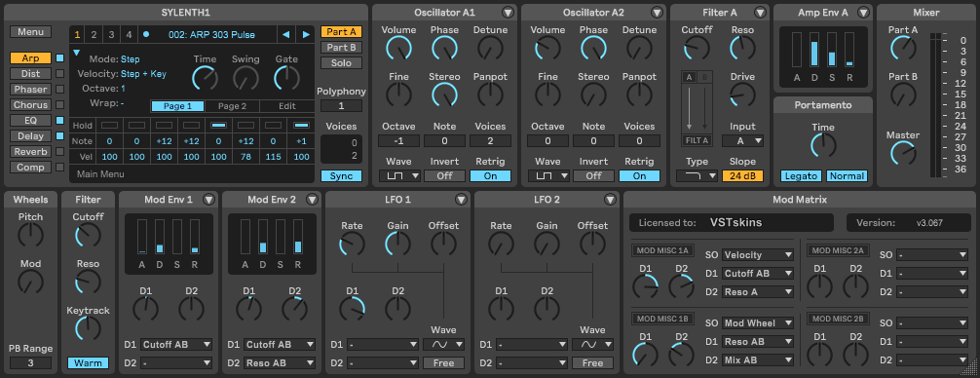Enable the Comp effect checkbox

(60, 167)
